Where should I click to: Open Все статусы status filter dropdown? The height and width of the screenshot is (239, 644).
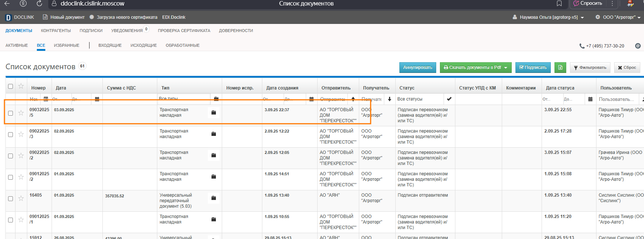click(420, 99)
